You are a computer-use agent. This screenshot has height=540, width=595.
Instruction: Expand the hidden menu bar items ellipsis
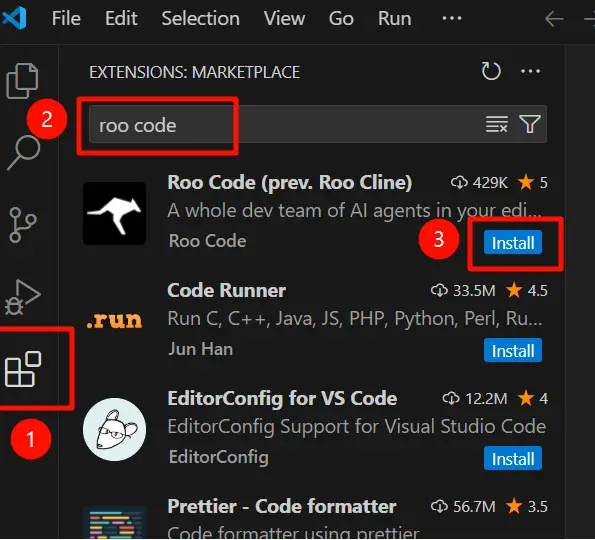(452, 18)
